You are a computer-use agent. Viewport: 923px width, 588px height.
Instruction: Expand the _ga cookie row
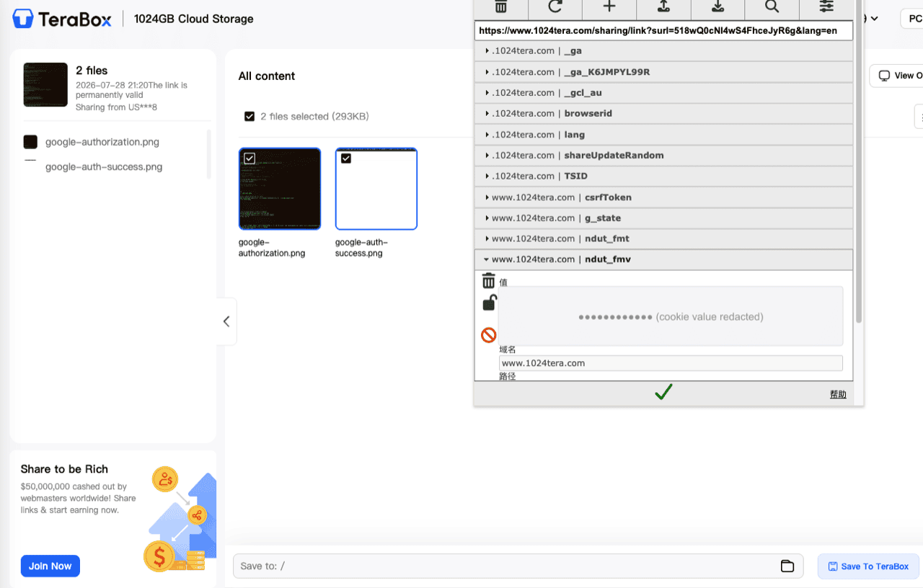pyautogui.click(x=664, y=50)
